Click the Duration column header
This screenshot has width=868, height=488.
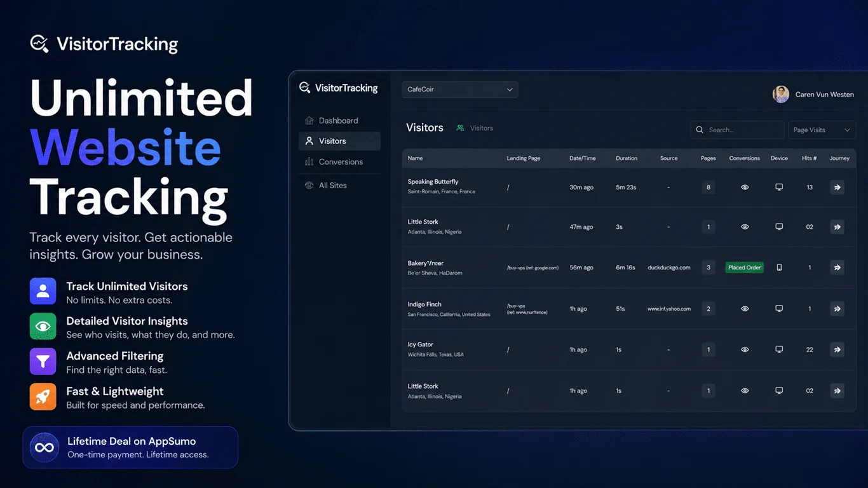[627, 158]
